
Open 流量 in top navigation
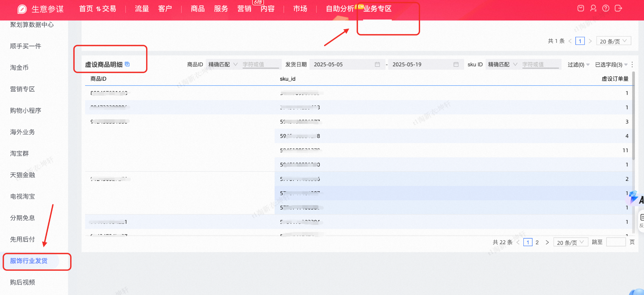142,9
